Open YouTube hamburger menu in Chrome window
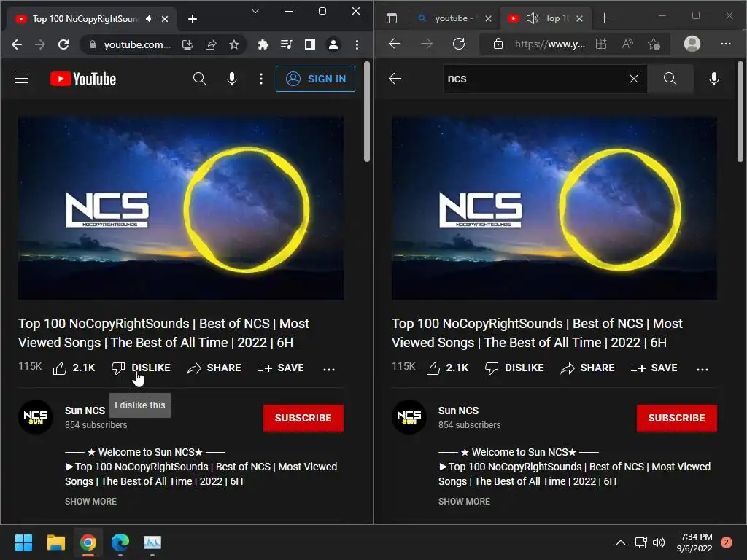This screenshot has height=560, width=747. (x=21, y=79)
